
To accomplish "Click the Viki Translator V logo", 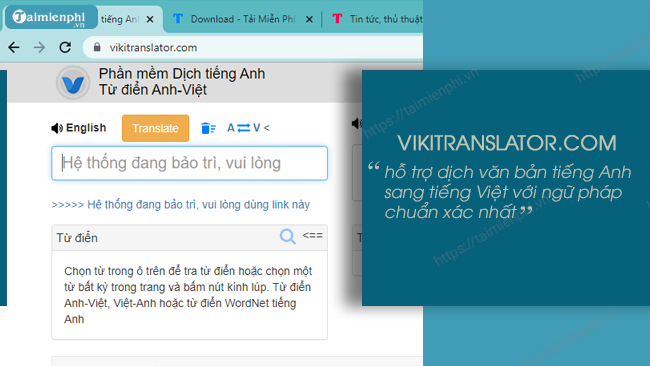I will [x=73, y=83].
